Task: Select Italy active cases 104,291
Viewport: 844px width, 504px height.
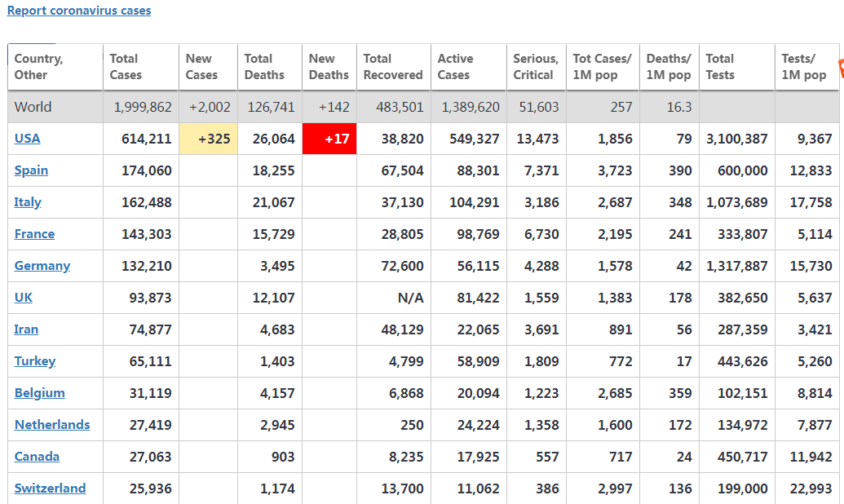Action: coord(469,202)
